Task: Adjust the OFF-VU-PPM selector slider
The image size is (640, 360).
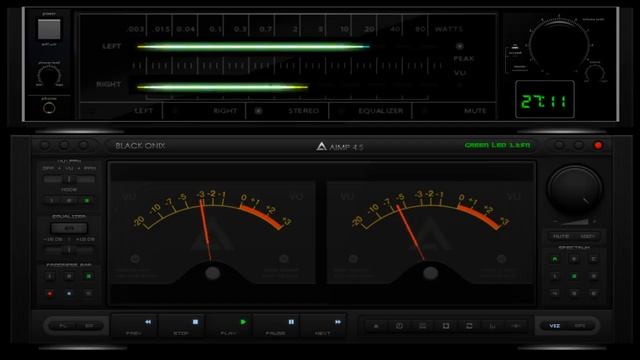Action: (x=69, y=179)
